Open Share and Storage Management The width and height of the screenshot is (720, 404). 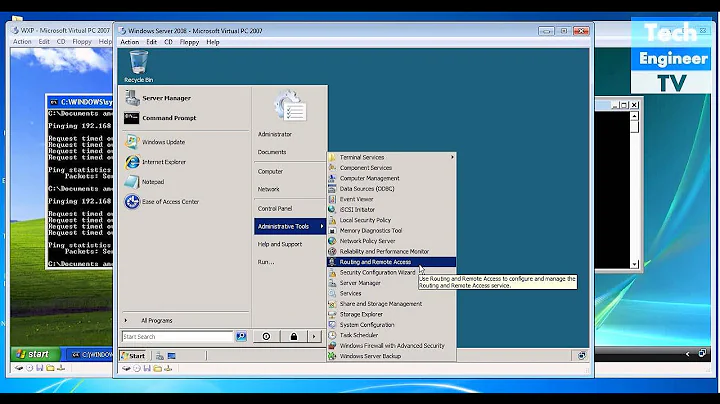[x=392, y=304]
